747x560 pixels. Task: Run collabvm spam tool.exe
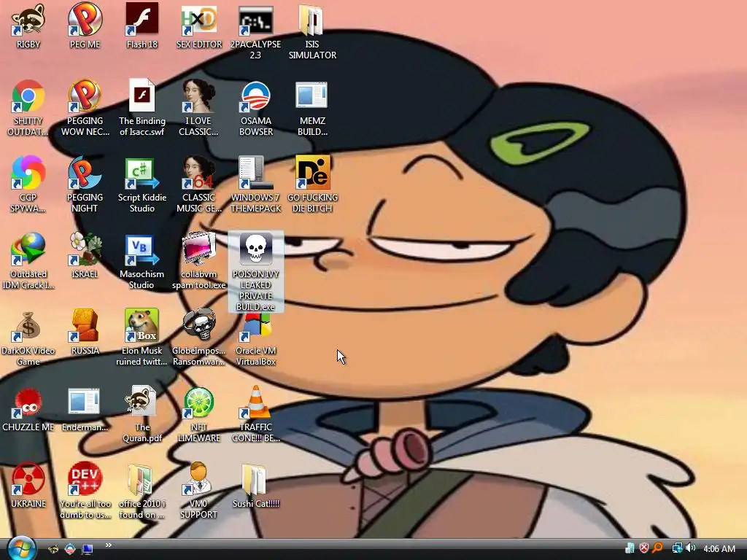tap(199, 249)
